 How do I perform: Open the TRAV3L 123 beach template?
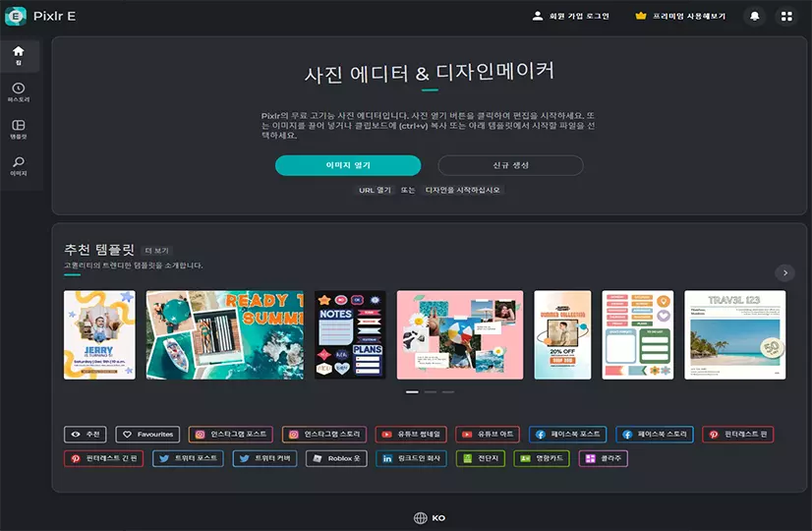[x=735, y=334]
